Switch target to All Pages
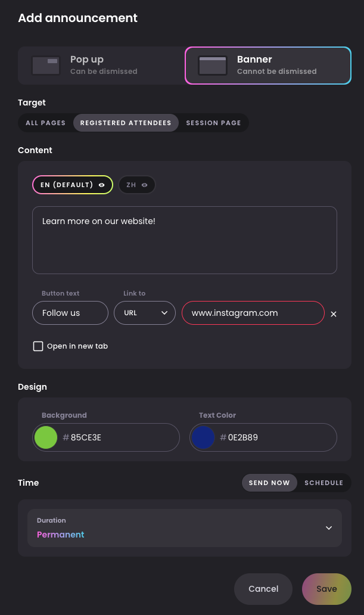The image size is (364, 615). tap(45, 123)
